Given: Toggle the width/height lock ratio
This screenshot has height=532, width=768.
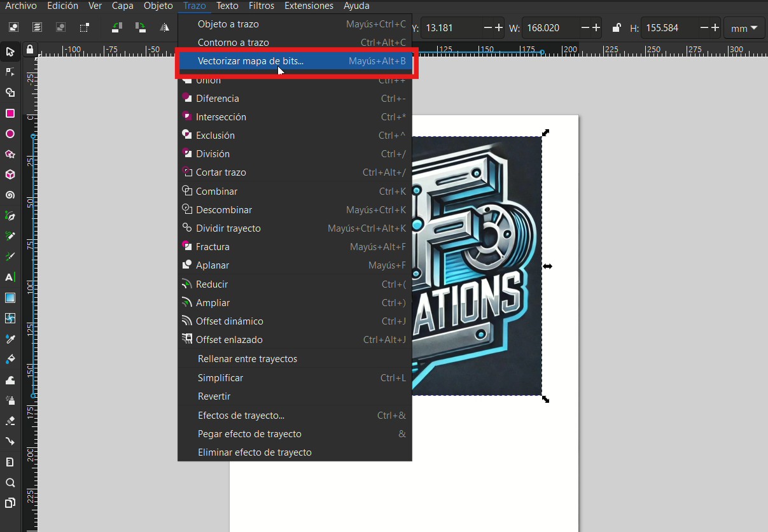Looking at the screenshot, I should click(x=616, y=28).
